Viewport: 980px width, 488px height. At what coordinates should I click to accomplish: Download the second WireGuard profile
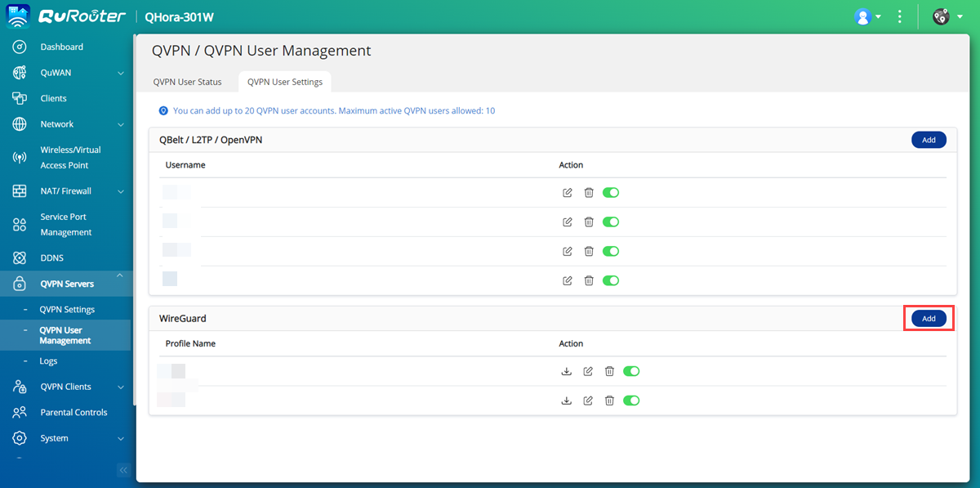(567, 401)
